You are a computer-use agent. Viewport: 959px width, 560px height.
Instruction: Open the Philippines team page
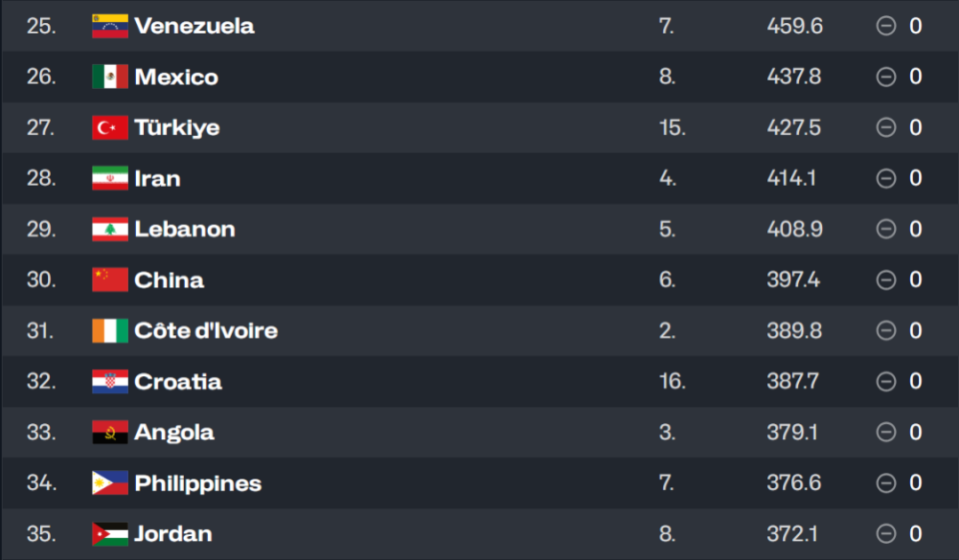pos(198,483)
